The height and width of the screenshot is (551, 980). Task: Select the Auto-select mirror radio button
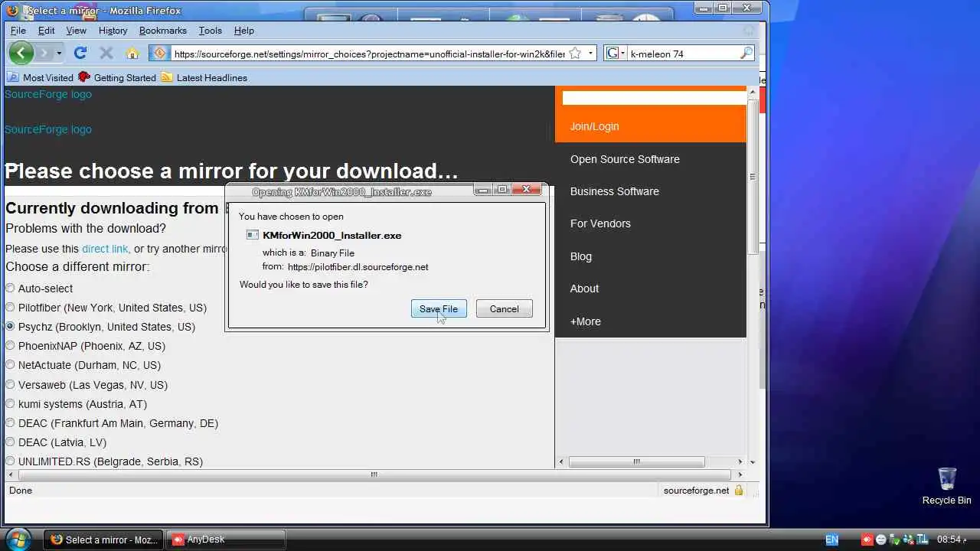click(10, 289)
